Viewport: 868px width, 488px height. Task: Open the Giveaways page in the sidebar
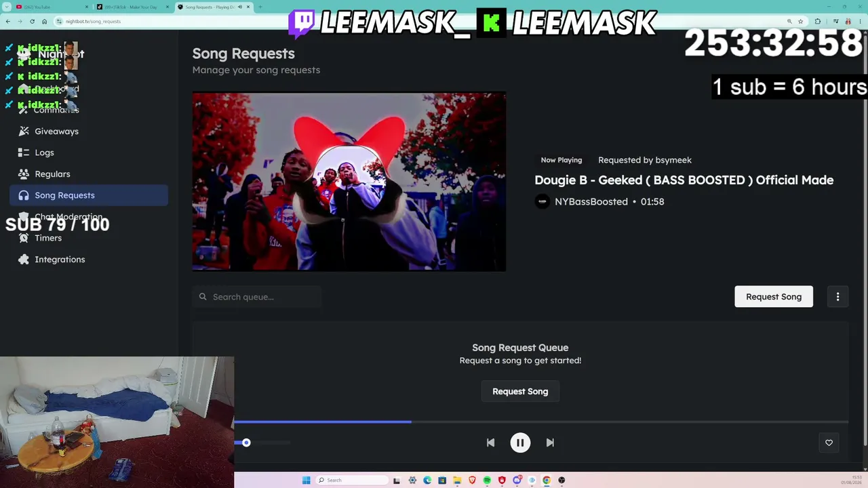coord(89,131)
